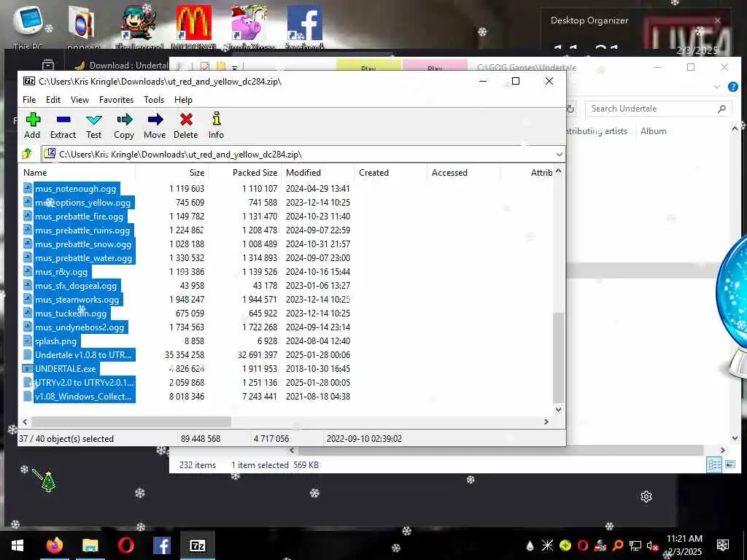Image resolution: width=747 pixels, height=560 pixels.
Task: Click the red Delete toolbar icon
Action: pos(186,125)
